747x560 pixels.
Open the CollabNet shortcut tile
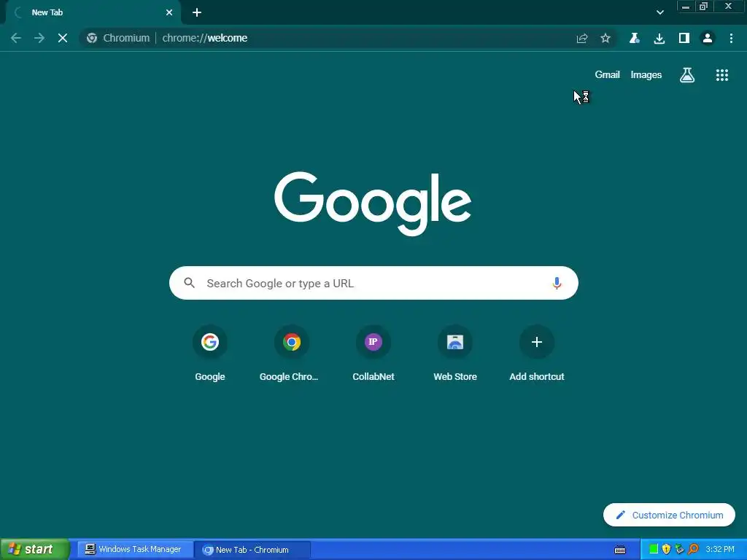point(373,354)
